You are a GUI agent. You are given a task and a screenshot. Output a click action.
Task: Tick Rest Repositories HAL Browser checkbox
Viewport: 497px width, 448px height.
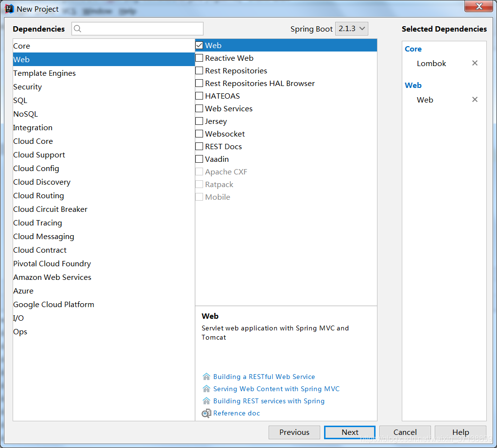199,84
